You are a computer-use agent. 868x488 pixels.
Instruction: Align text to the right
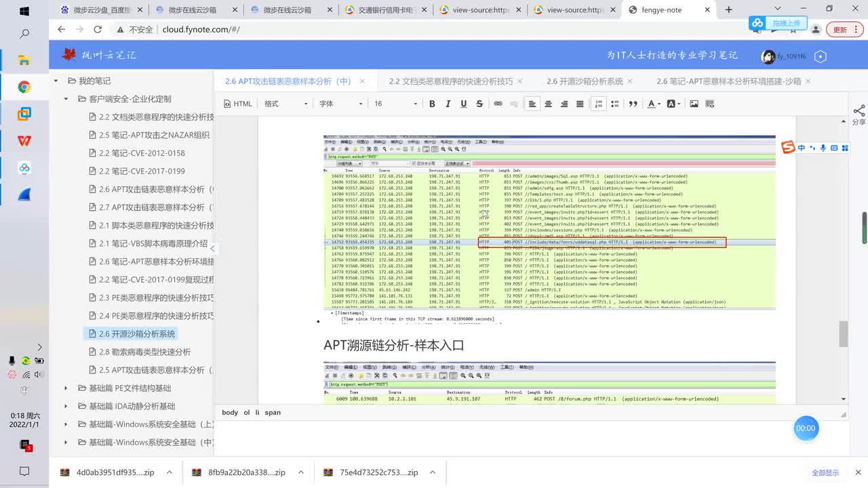click(x=564, y=104)
